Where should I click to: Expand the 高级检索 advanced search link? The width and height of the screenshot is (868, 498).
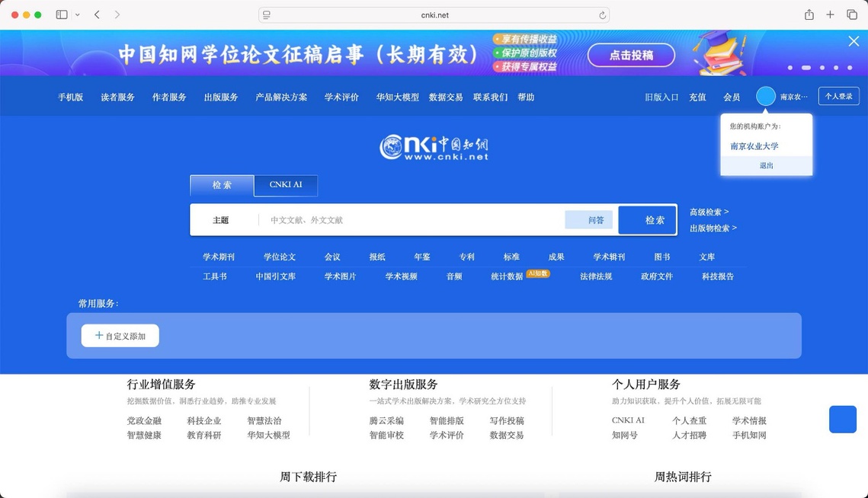tap(709, 212)
